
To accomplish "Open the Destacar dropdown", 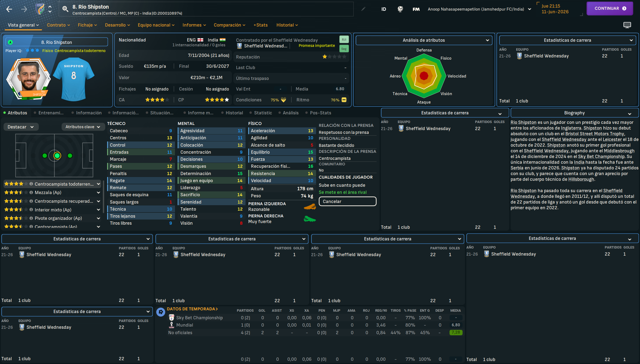I will [x=21, y=127].
